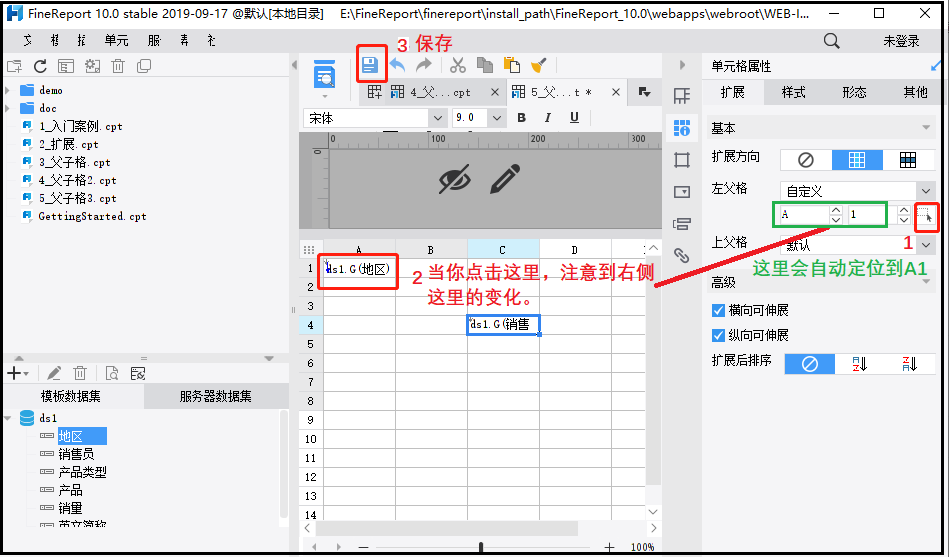Open the 左父格 自定义 dropdown
This screenshot has height=557, width=949.
856,190
